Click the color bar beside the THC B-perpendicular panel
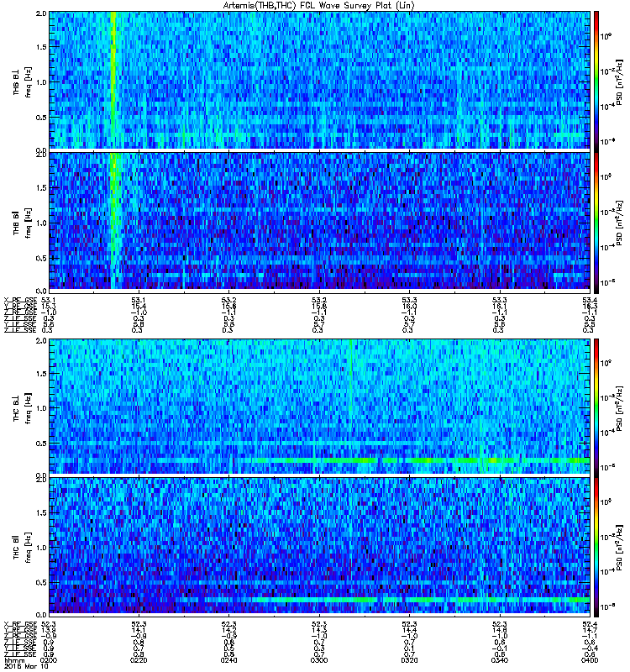 point(596,407)
